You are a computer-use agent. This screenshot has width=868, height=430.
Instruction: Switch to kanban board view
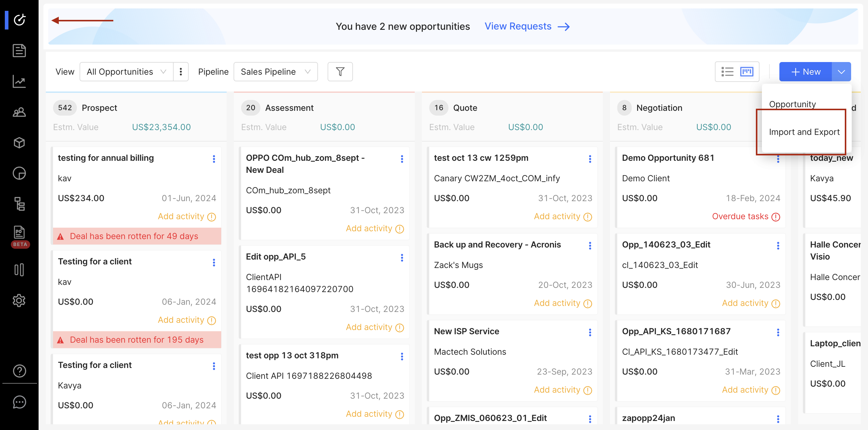pos(746,72)
